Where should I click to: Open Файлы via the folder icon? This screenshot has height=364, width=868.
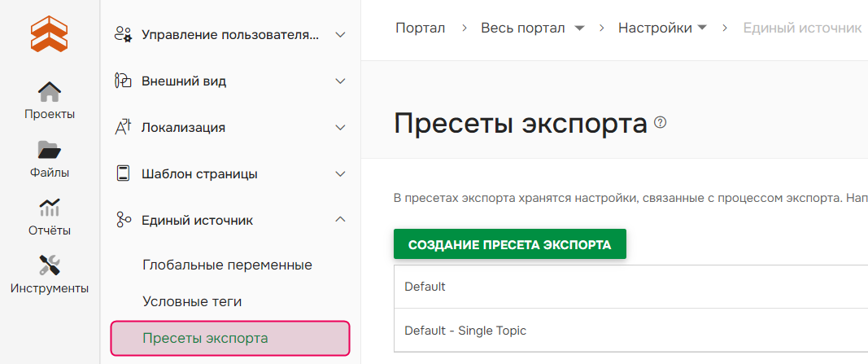[50, 150]
